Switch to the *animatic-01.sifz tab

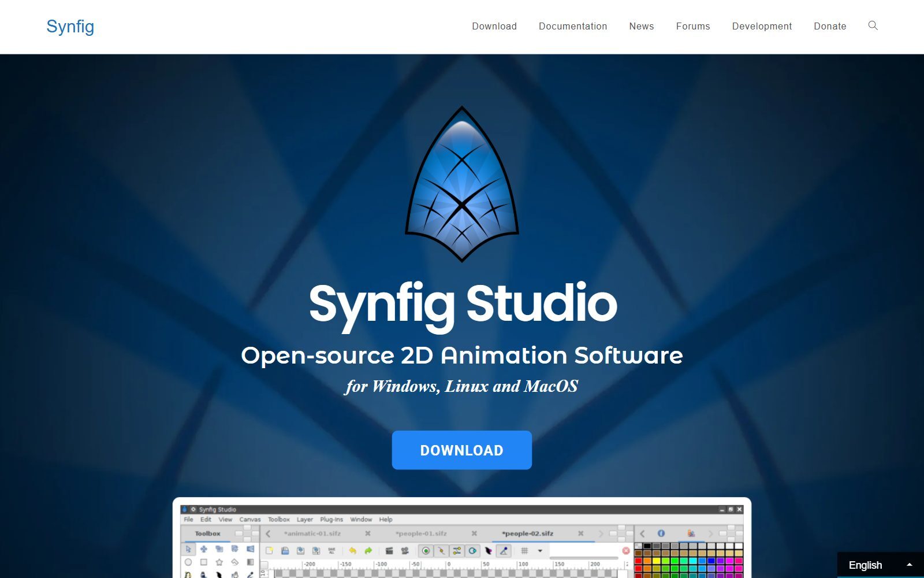(312, 533)
